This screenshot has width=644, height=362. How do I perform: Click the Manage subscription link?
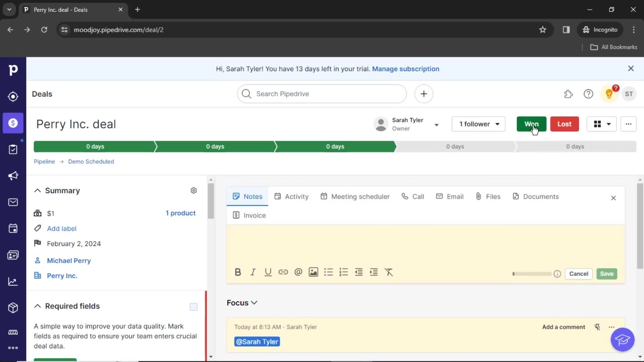point(406,69)
